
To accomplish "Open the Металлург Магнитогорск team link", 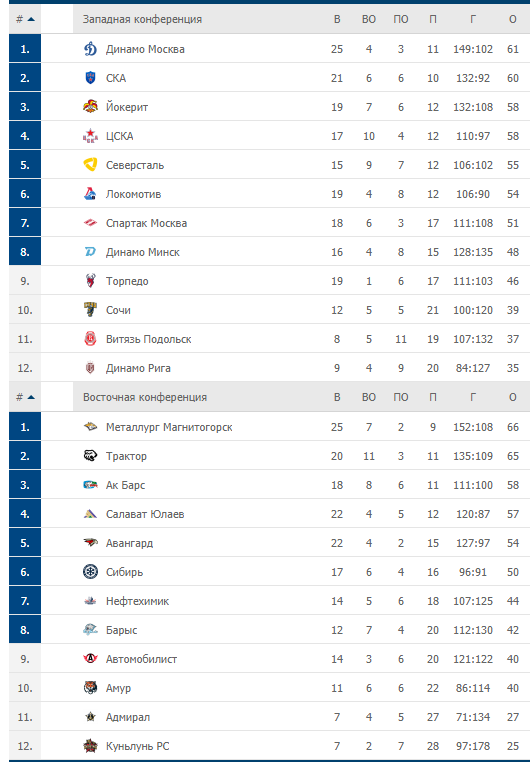I will [x=169, y=427].
